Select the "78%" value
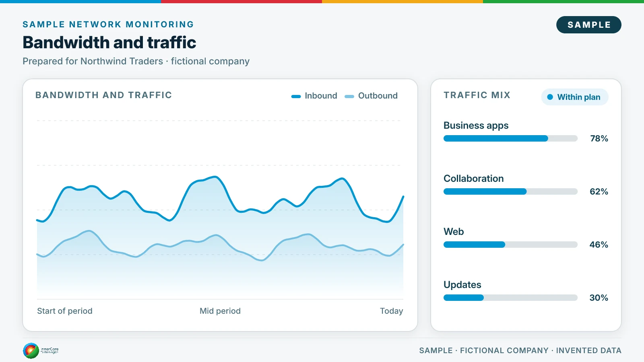 (599, 138)
